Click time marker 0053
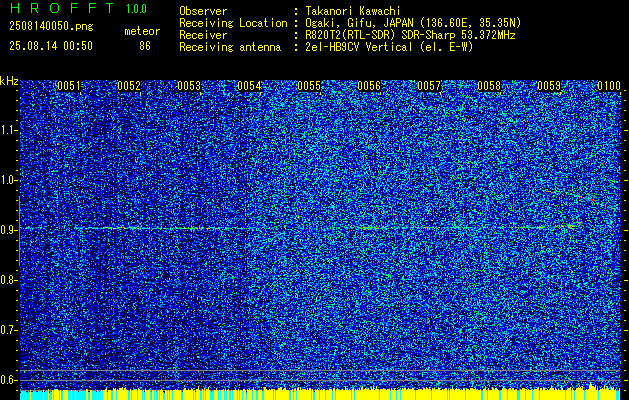Viewport: 629px width, 400px height. coord(189,86)
